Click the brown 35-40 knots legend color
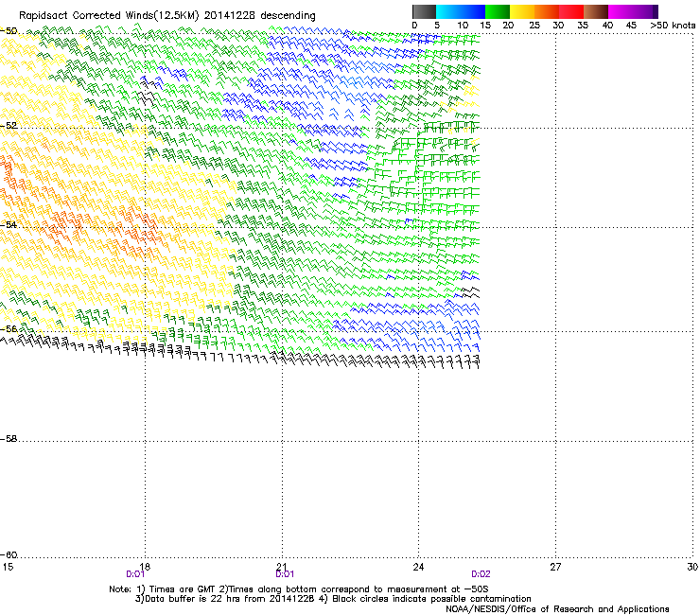The width and height of the screenshot is (700, 615). click(x=596, y=11)
